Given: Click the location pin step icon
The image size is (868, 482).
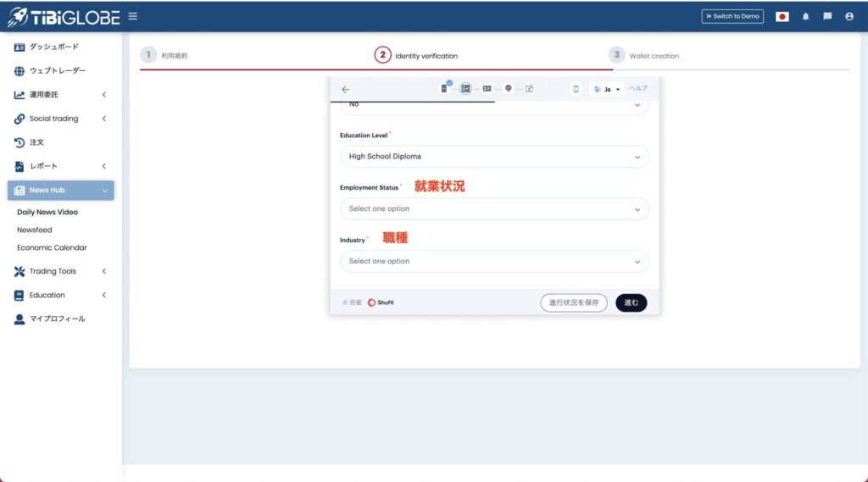Looking at the screenshot, I should (x=509, y=89).
